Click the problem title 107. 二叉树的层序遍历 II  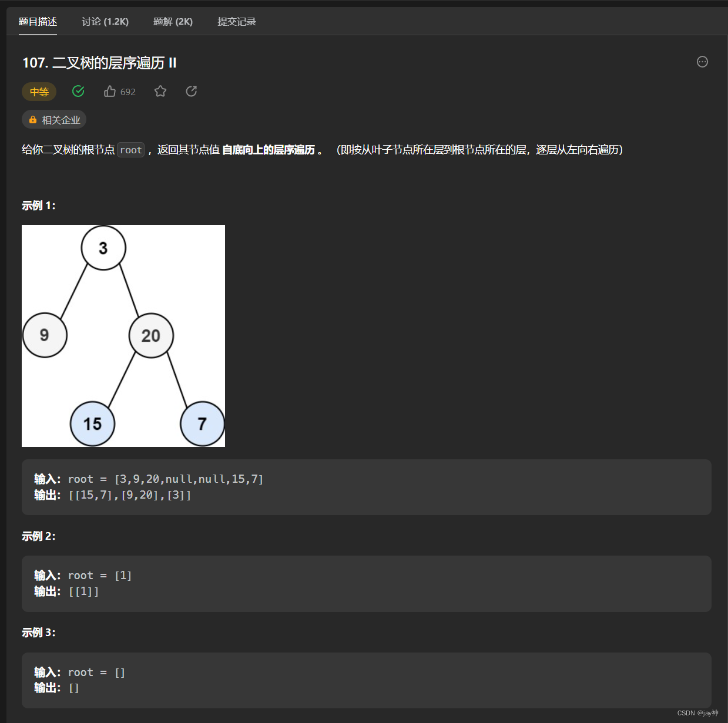click(99, 63)
